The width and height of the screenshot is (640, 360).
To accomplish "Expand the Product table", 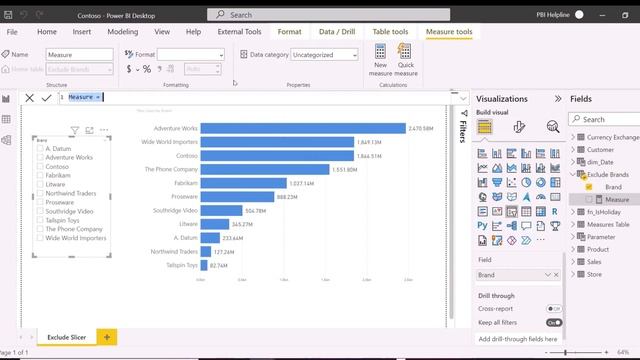I will tap(573, 249).
